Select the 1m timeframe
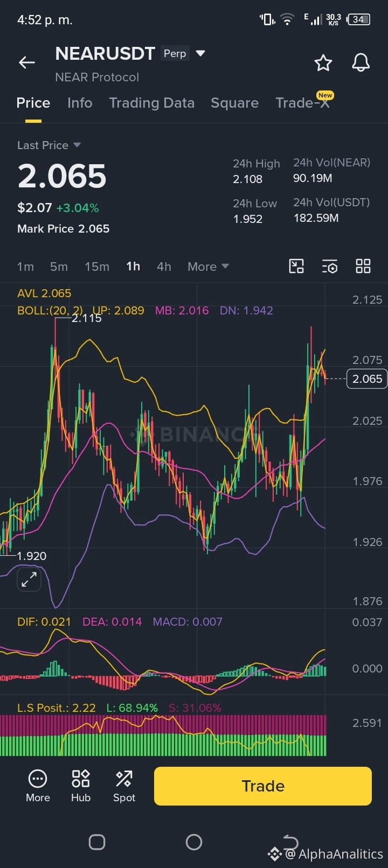 25,267
